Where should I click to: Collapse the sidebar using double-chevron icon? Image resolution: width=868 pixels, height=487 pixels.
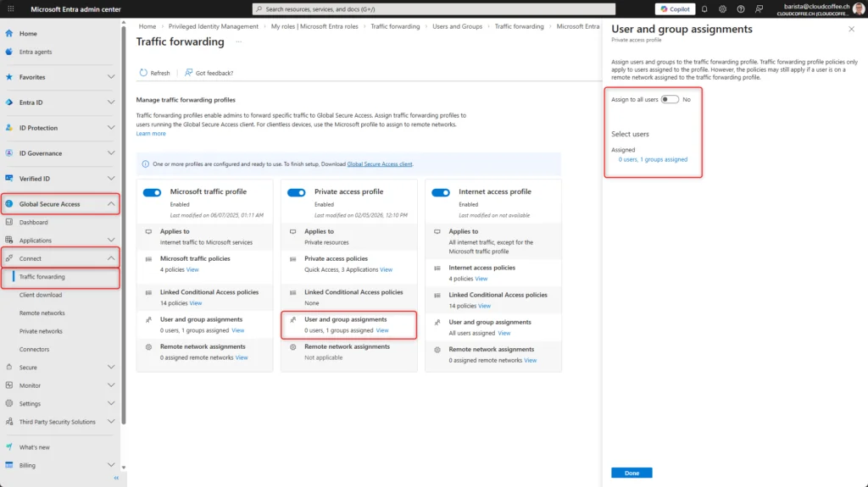pyautogui.click(x=116, y=479)
